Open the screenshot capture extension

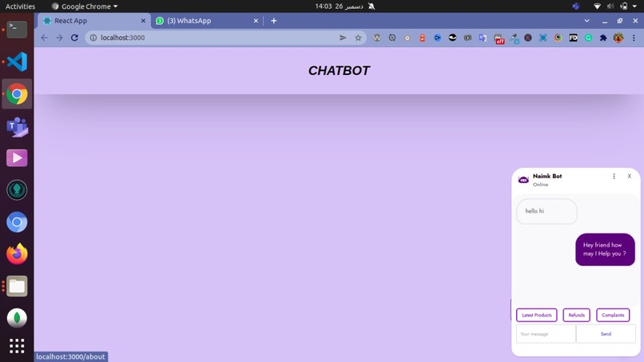[x=543, y=38]
